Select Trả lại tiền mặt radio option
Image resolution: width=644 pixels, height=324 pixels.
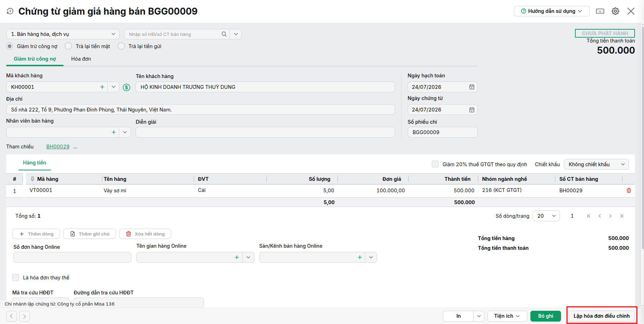(68, 46)
